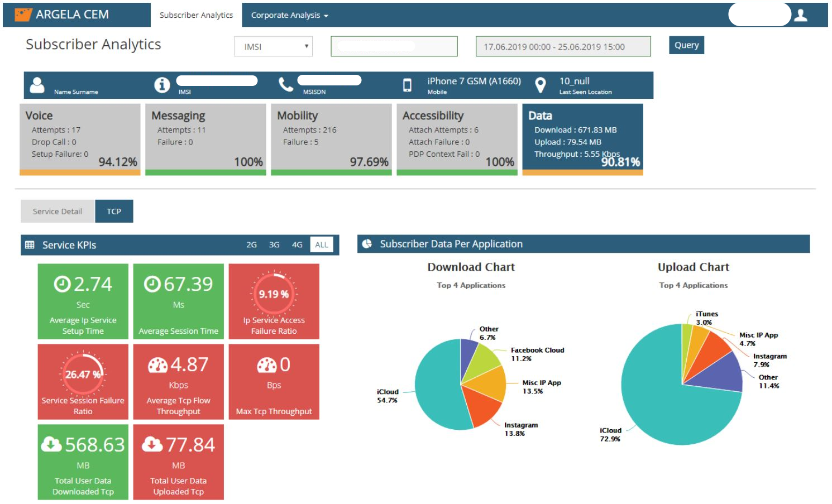Open the IMSI search type dropdown
Viewport: 832px width, 504px height.
click(x=273, y=46)
